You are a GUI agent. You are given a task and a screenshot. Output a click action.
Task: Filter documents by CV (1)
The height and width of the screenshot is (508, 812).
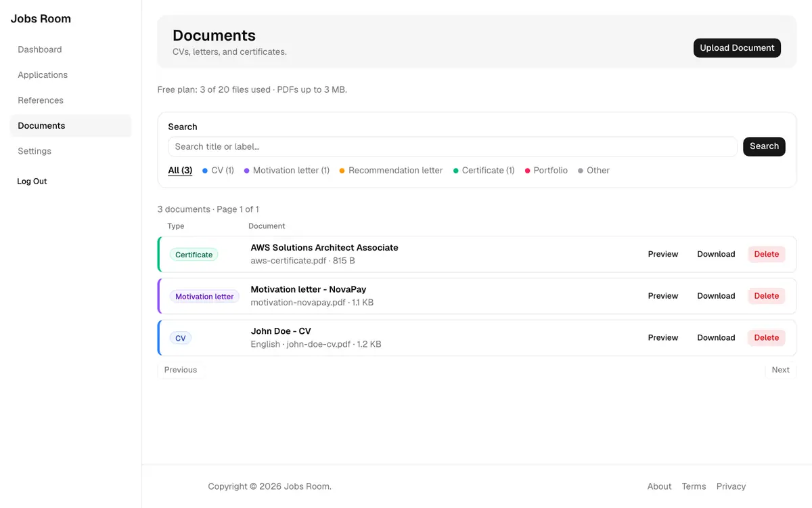[218, 171]
